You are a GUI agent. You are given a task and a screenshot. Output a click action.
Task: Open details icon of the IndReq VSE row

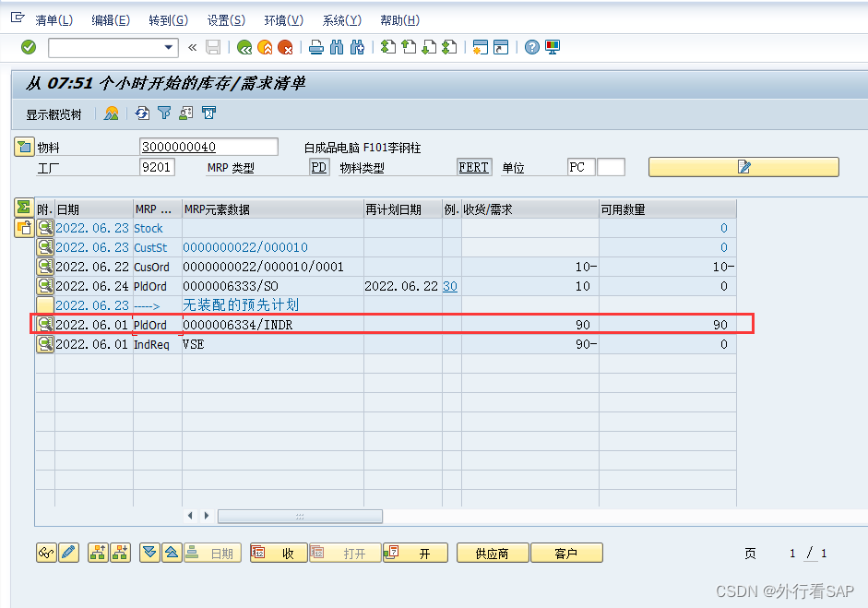(x=45, y=344)
